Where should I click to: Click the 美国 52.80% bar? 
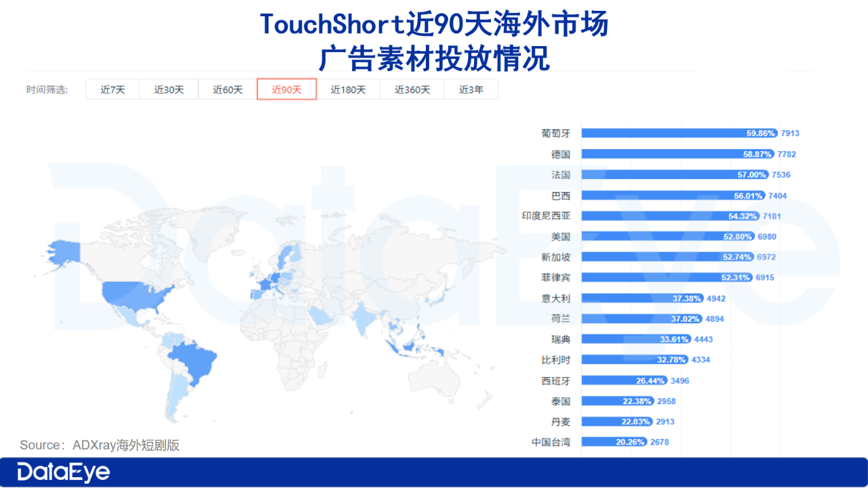tap(668, 237)
